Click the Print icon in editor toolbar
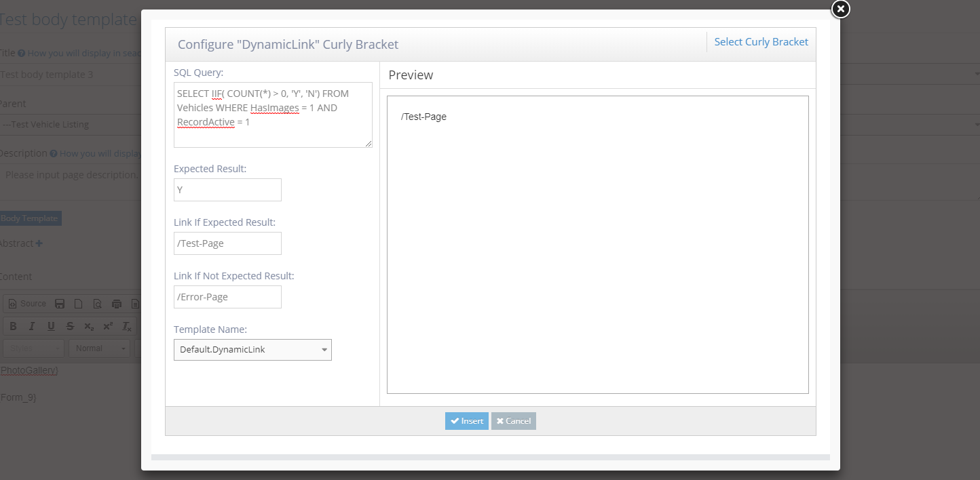980x480 pixels. (x=117, y=304)
